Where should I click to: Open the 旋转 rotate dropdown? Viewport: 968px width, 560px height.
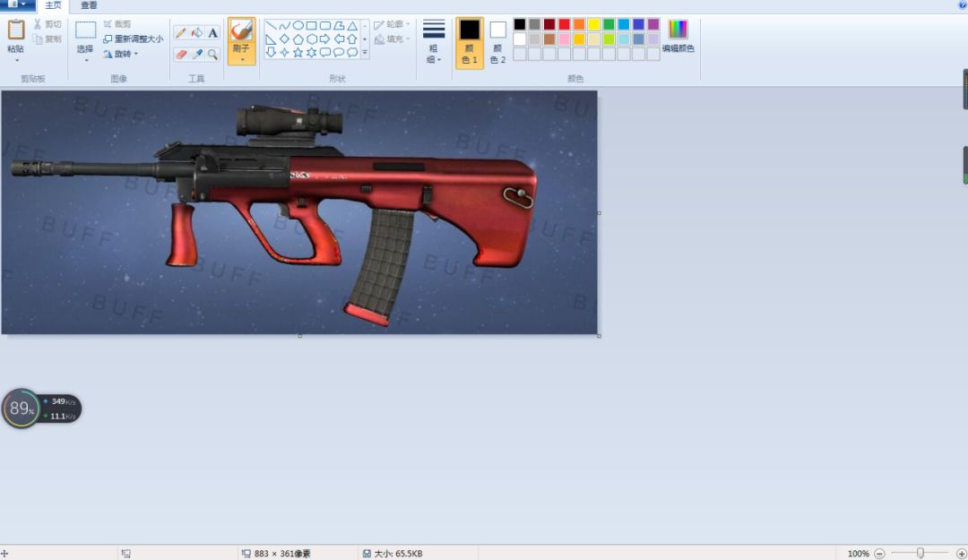[120, 54]
